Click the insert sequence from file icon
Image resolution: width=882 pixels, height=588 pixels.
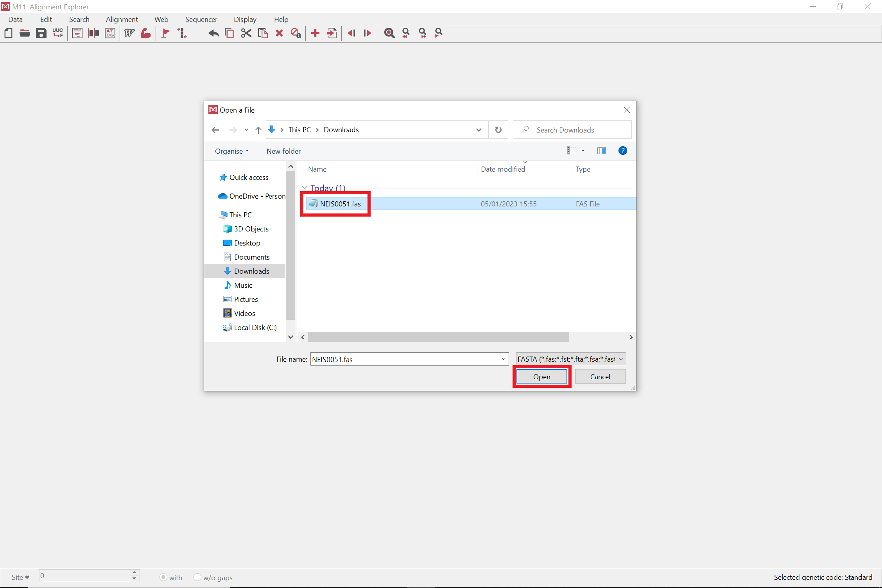[332, 33]
